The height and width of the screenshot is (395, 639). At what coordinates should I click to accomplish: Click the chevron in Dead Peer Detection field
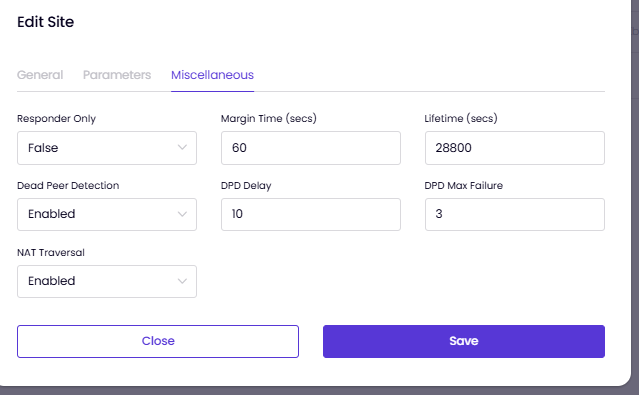point(182,214)
